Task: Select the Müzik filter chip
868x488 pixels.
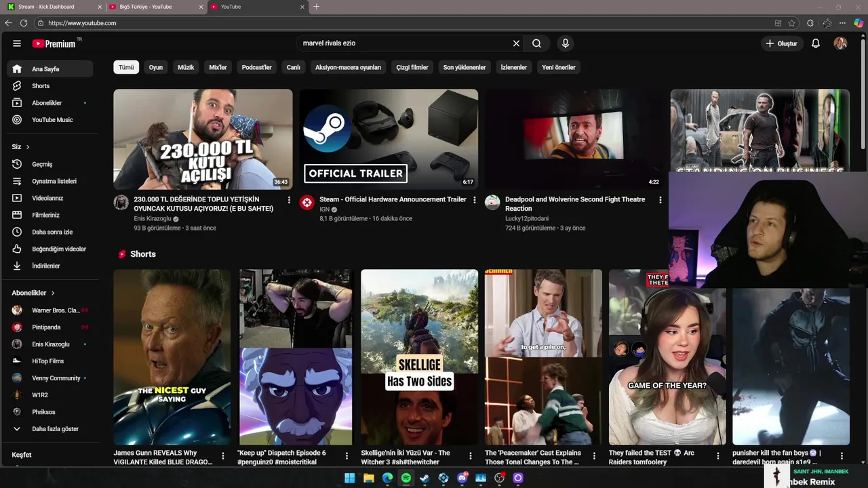Action: point(186,67)
